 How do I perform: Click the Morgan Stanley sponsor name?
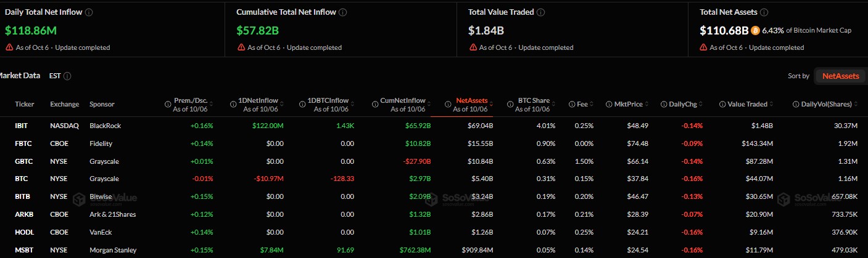(x=113, y=250)
